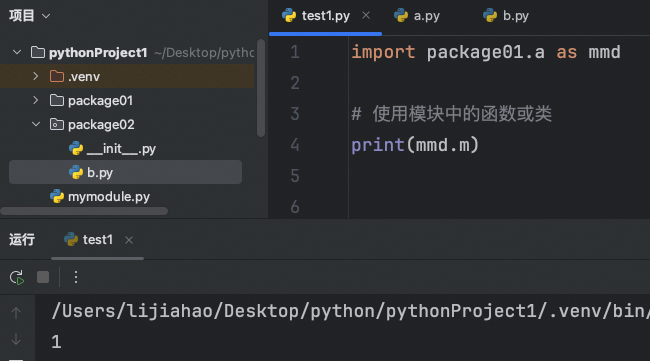
Task: Close the test1.py editor tab
Action: (x=366, y=15)
